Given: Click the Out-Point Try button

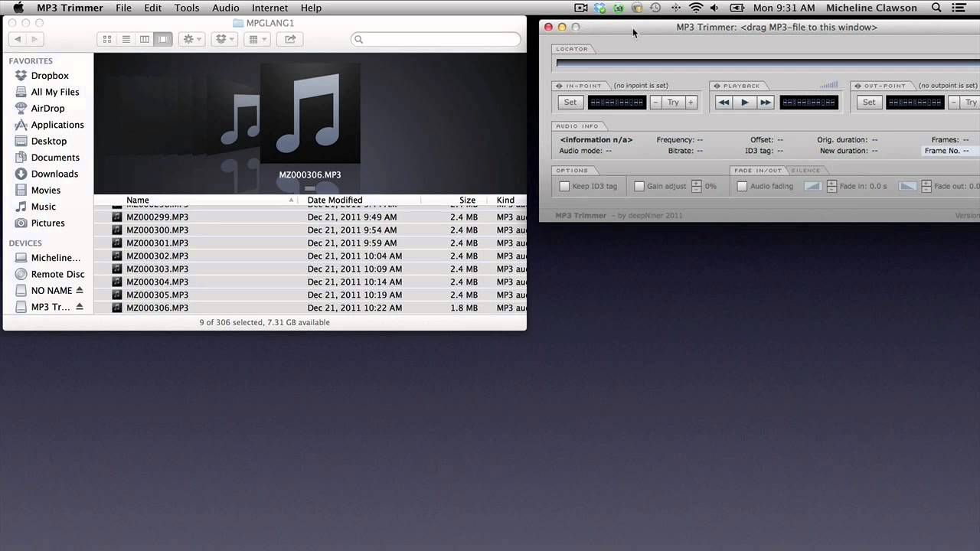Looking at the screenshot, I should click(x=971, y=102).
